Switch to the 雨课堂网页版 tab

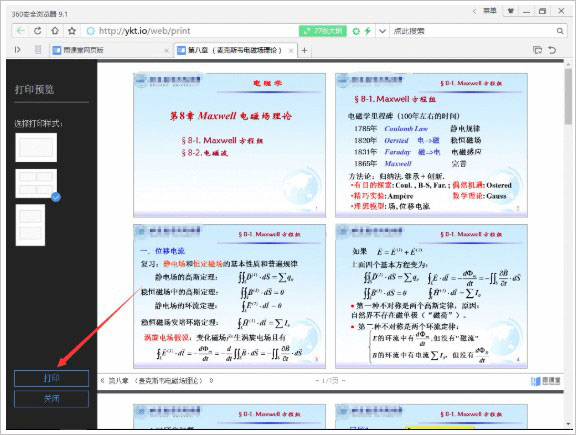(x=110, y=50)
